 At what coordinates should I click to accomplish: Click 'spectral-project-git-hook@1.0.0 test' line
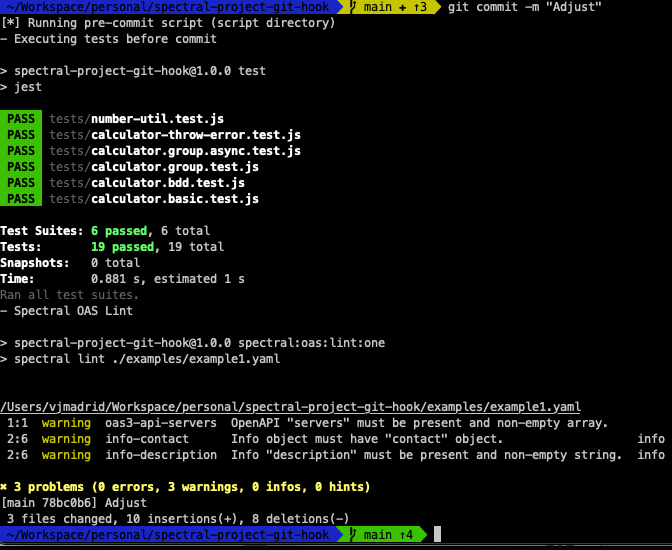pos(133,71)
